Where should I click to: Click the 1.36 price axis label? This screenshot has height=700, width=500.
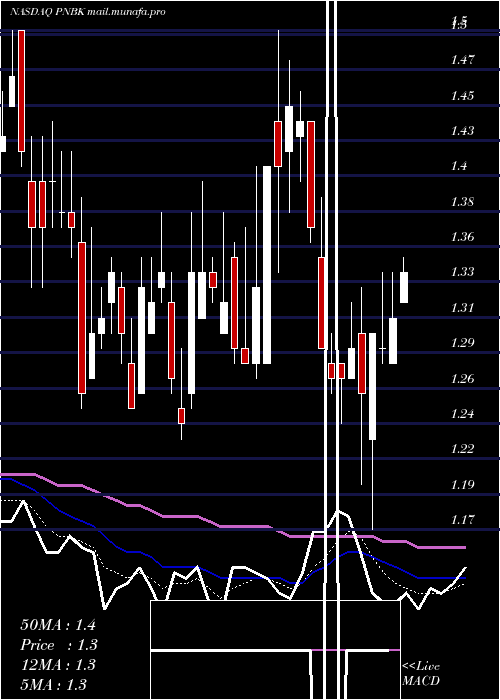click(462, 236)
